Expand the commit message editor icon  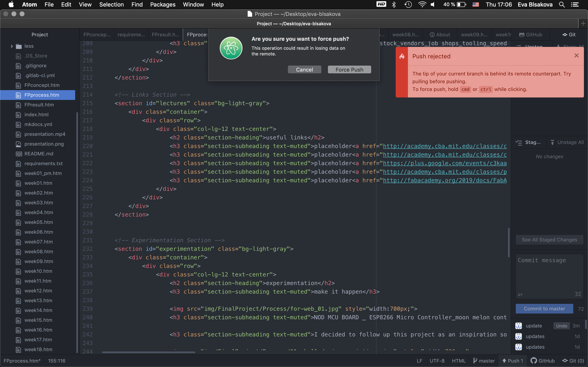pos(578,294)
